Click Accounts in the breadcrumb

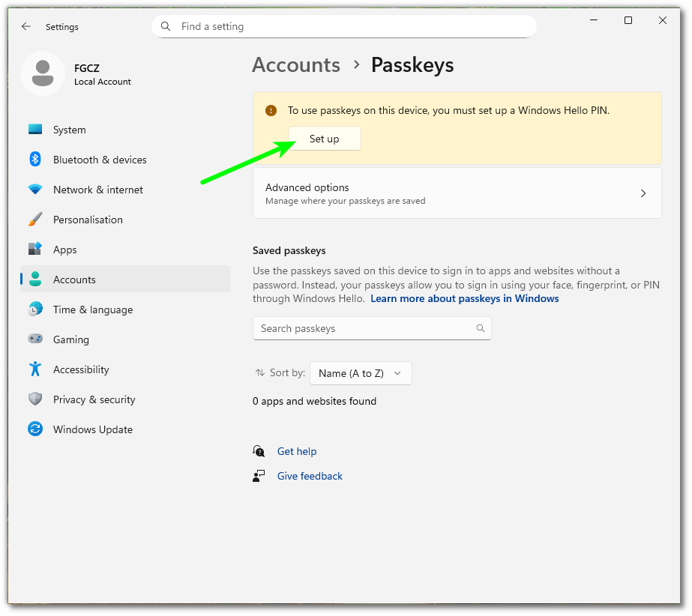[x=296, y=65]
